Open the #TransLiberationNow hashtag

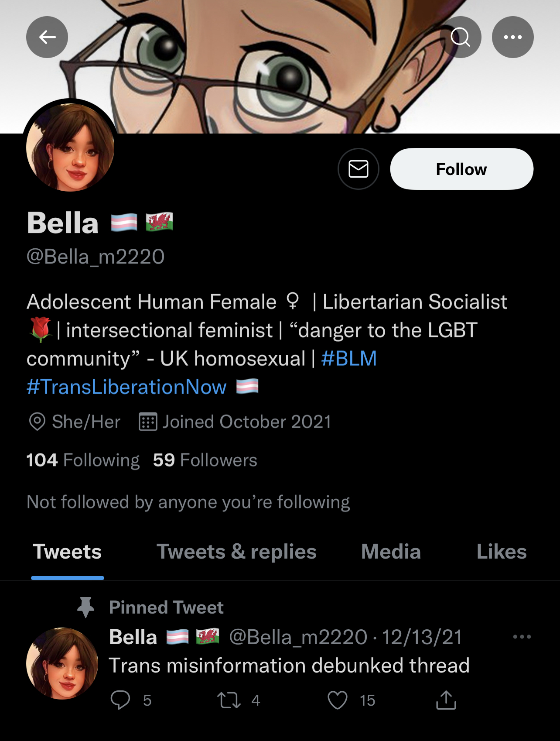(x=126, y=387)
